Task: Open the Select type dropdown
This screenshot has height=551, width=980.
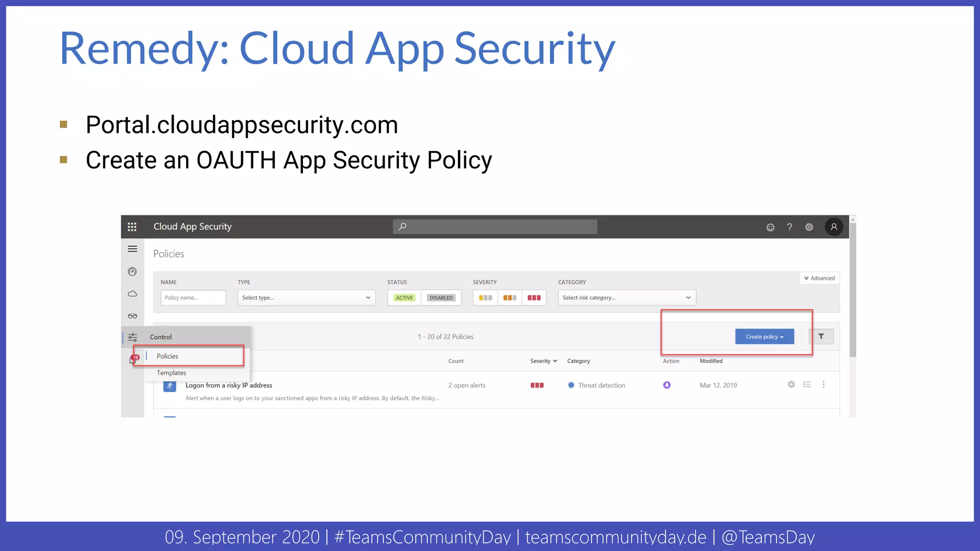Action: tap(307, 298)
